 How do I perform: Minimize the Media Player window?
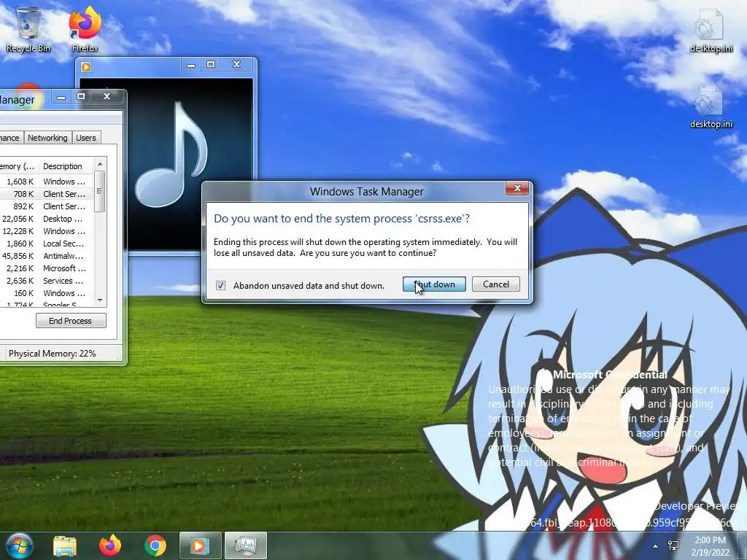191,64
